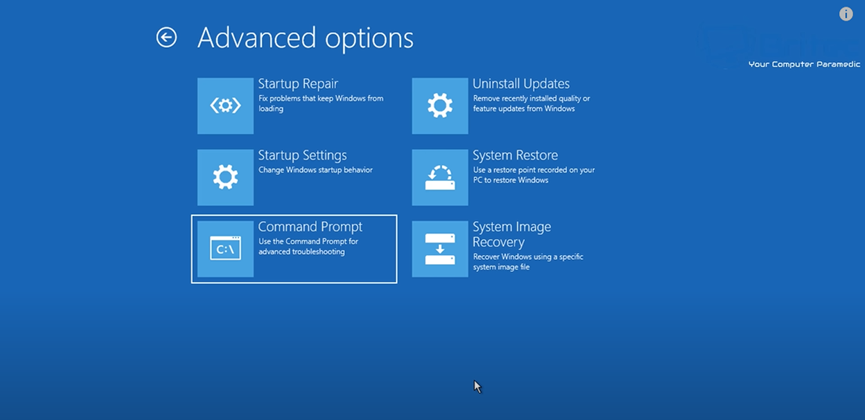865x420 pixels.
Task: Click the back arrow beside Advanced options
Action: coord(167,38)
